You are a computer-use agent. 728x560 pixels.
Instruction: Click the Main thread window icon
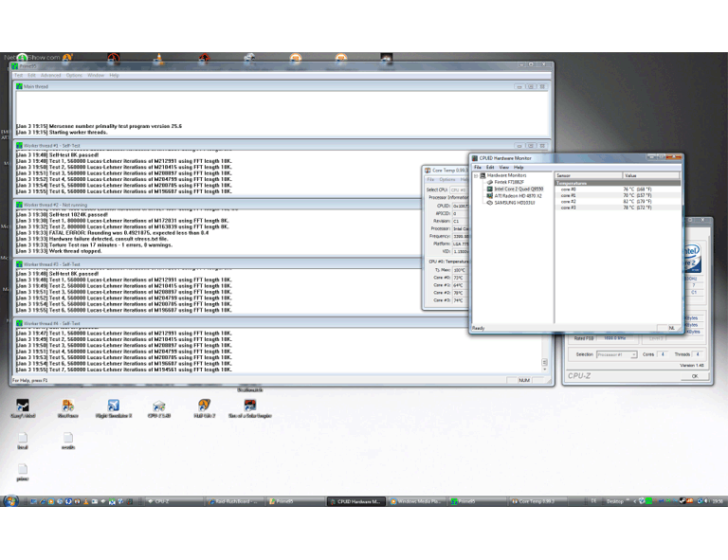[19, 86]
